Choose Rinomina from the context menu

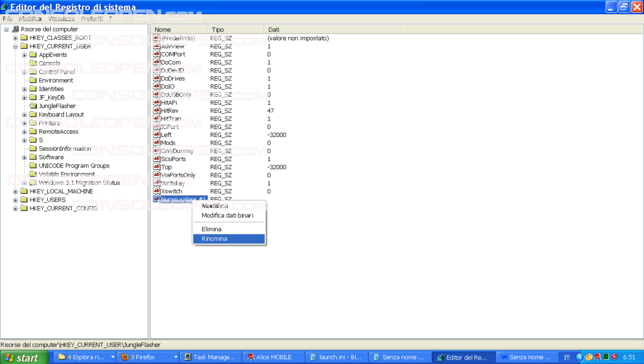pyautogui.click(x=215, y=239)
